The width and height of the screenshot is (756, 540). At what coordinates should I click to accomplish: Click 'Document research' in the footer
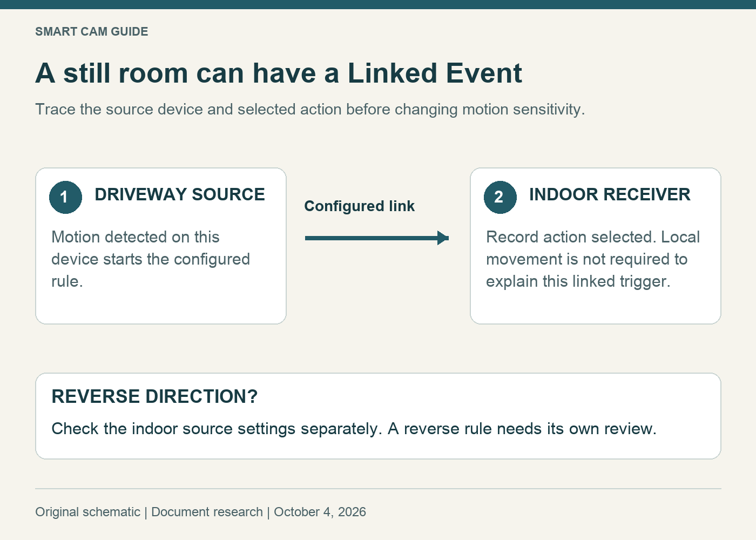click(207, 512)
